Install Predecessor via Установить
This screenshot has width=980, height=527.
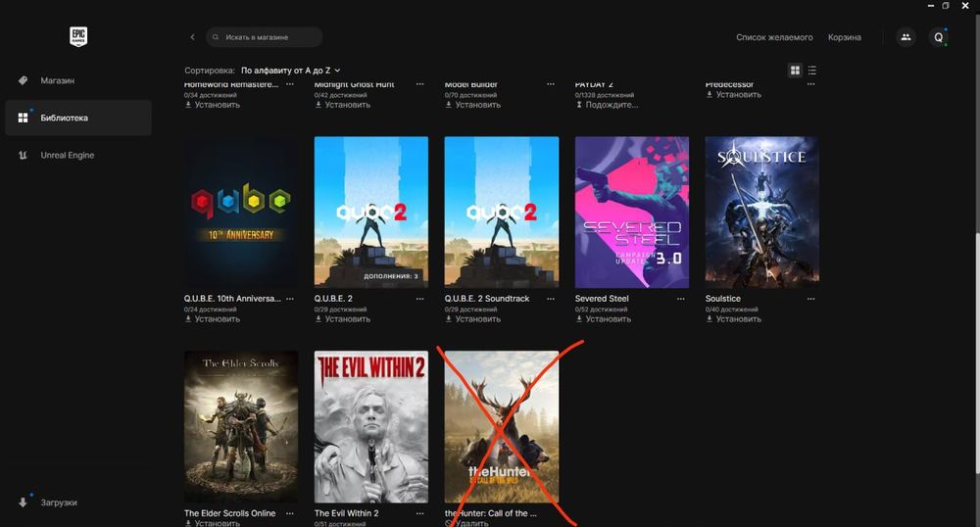(x=734, y=95)
